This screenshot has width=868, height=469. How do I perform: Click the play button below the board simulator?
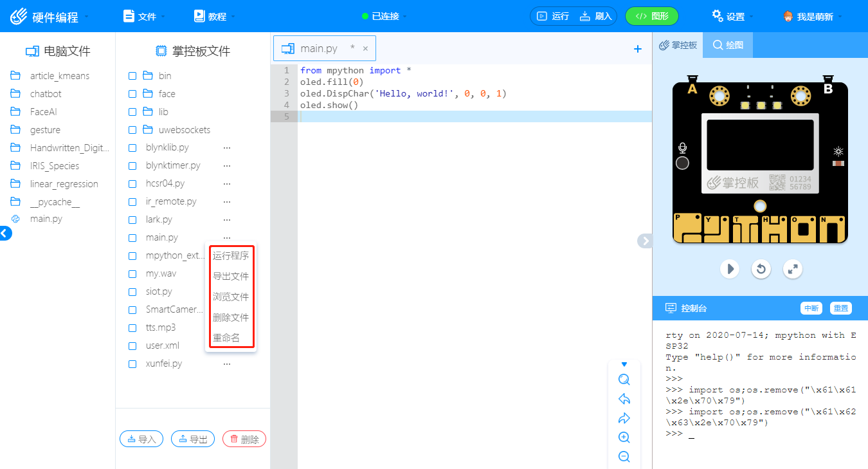pos(729,268)
